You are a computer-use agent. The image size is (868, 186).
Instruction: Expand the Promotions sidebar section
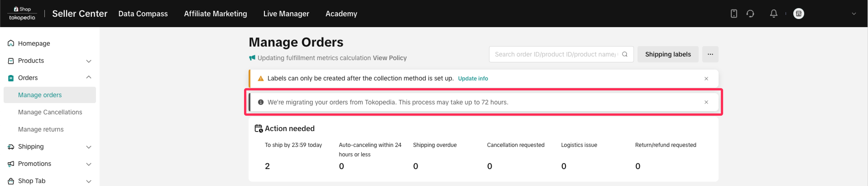coord(89,164)
